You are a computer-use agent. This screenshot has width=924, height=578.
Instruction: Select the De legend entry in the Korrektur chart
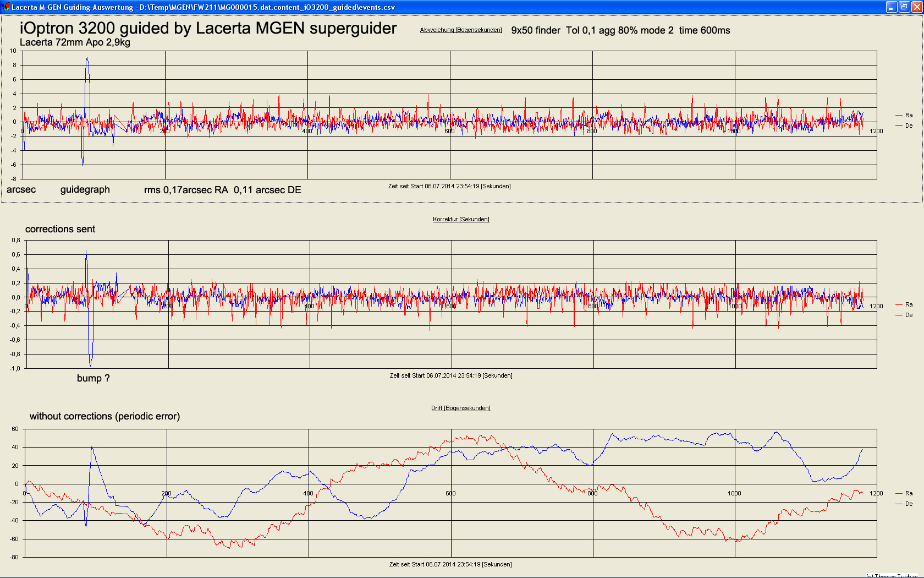click(908, 315)
